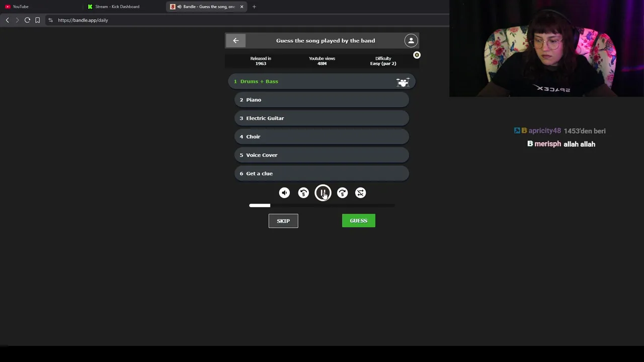644x362 pixels.
Task: Click the browser back arrow
Action: pos(7,20)
